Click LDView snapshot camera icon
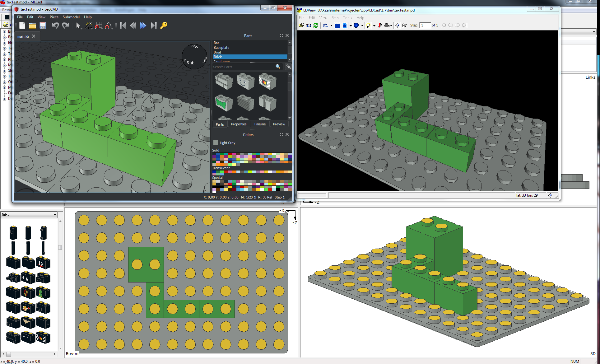 (309, 25)
